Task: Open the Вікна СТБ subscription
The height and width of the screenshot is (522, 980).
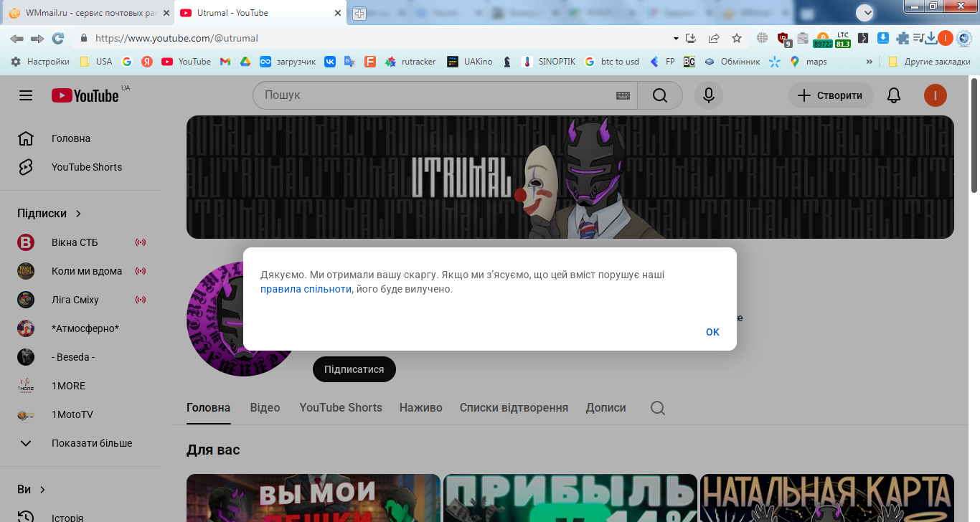Action: [80, 242]
